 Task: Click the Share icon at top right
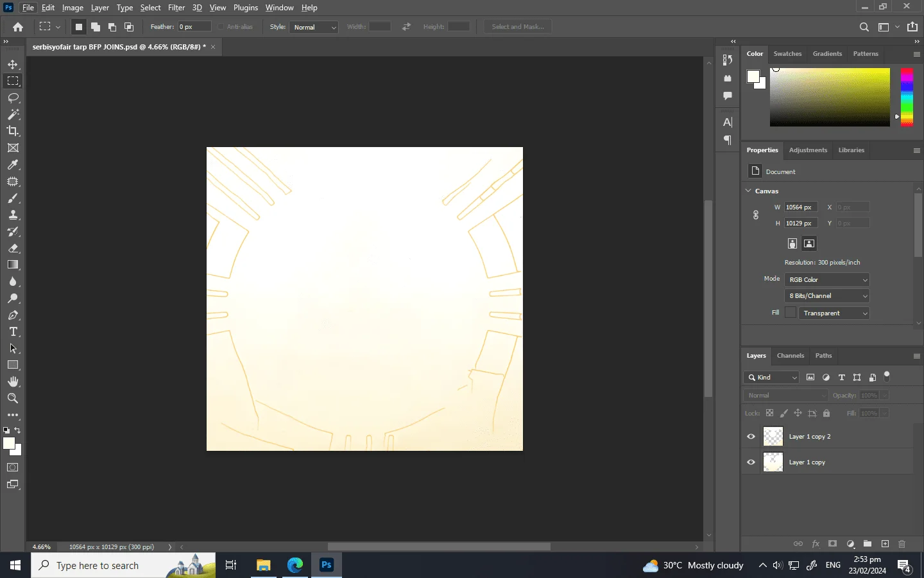click(912, 27)
